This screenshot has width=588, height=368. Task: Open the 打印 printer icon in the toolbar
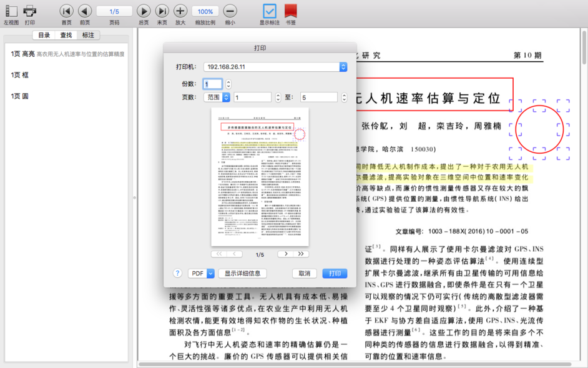point(29,11)
